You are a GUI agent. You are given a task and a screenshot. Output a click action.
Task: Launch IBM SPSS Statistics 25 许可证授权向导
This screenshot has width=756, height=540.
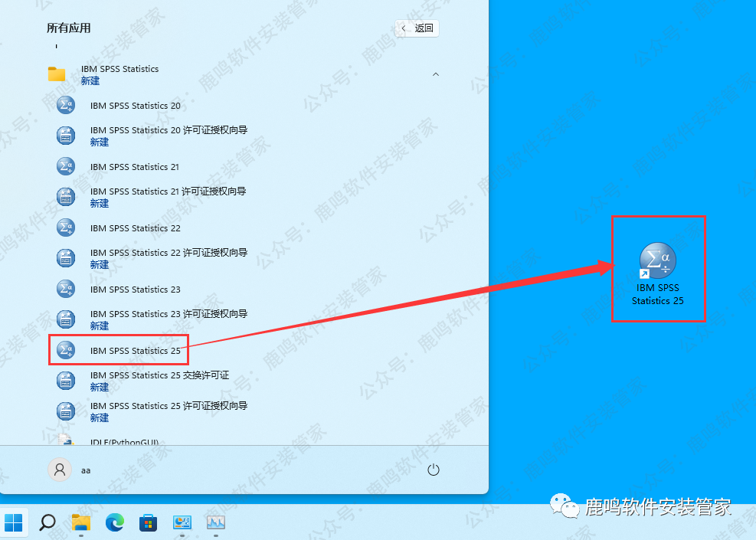pyautogui.click(x=169, y=411)
